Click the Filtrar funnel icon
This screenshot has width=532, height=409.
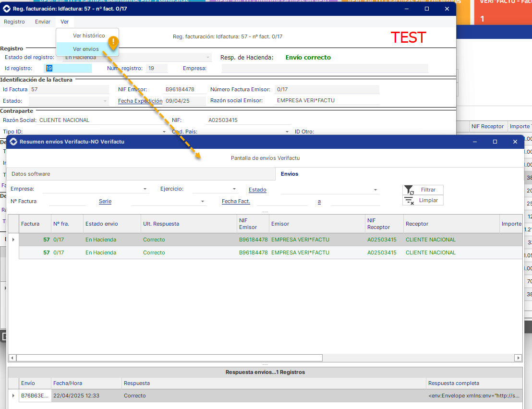[409, 190]
